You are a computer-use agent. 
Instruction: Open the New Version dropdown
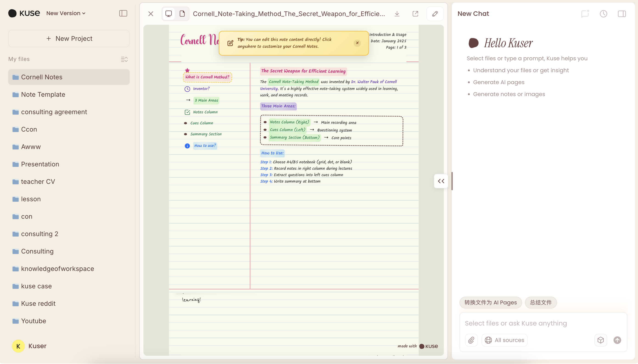tap(66, 13)
